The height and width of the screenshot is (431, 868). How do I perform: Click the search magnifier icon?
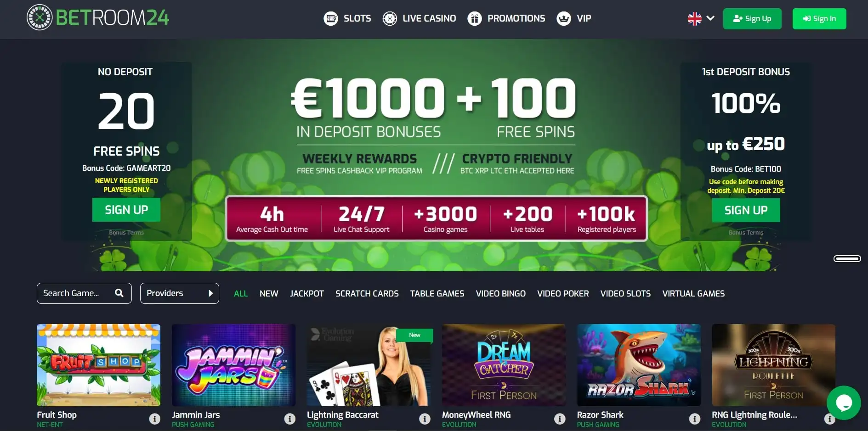(119, 293)
